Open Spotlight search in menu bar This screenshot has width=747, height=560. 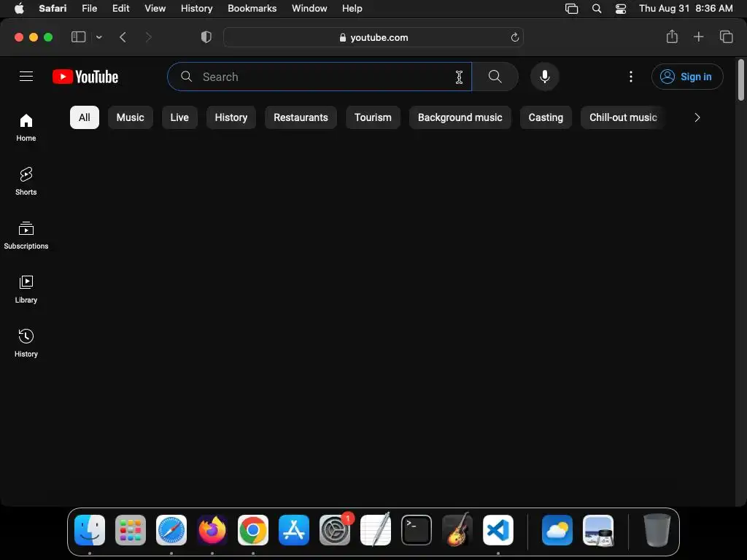(597, 9)
